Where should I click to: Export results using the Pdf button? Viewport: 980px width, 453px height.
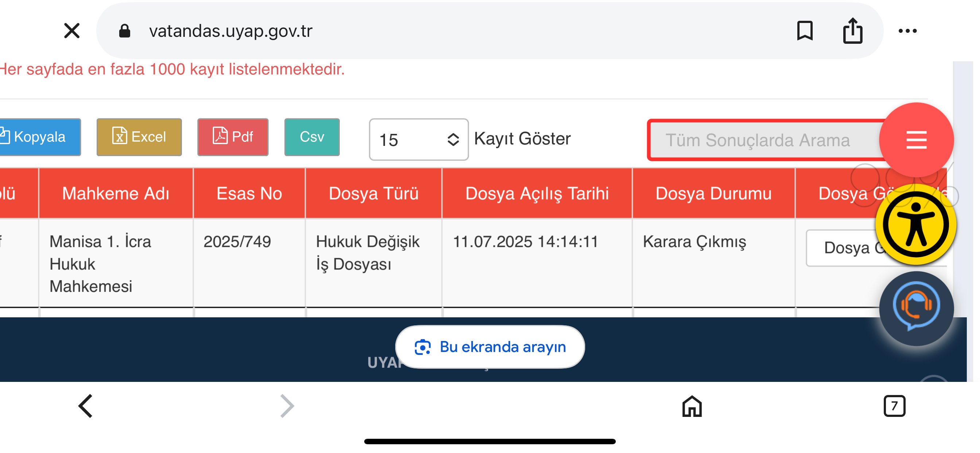point(233,137)
